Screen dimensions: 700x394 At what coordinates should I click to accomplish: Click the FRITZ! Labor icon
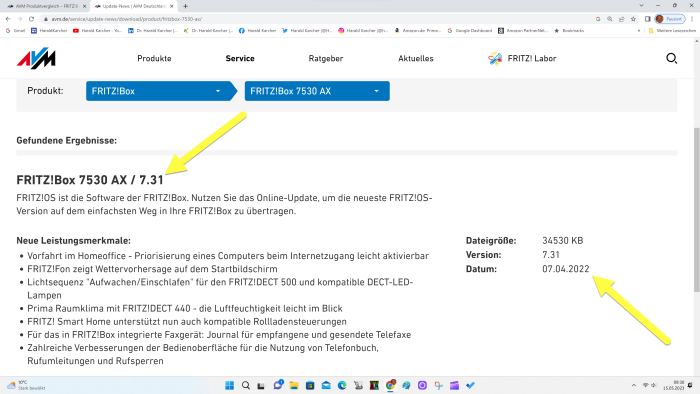click(x=495, y=58)
